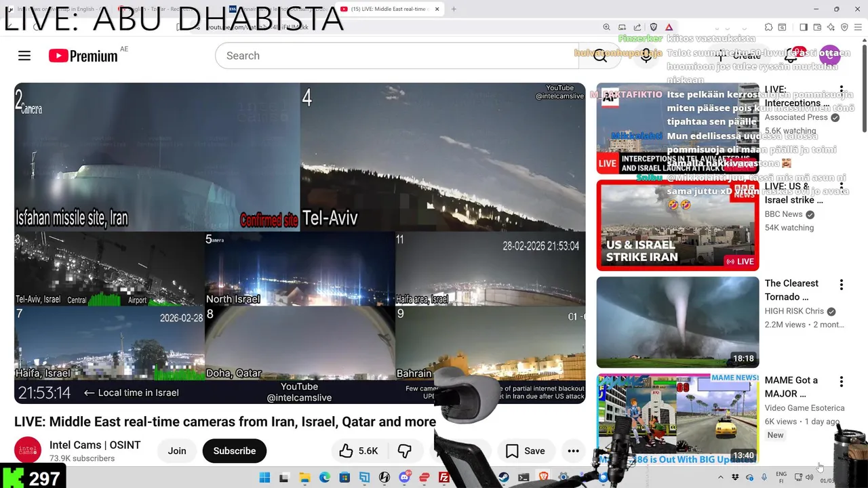Open File Explorer from the taskbar
The image size is (868, 488).
click(x=304, y=477)
